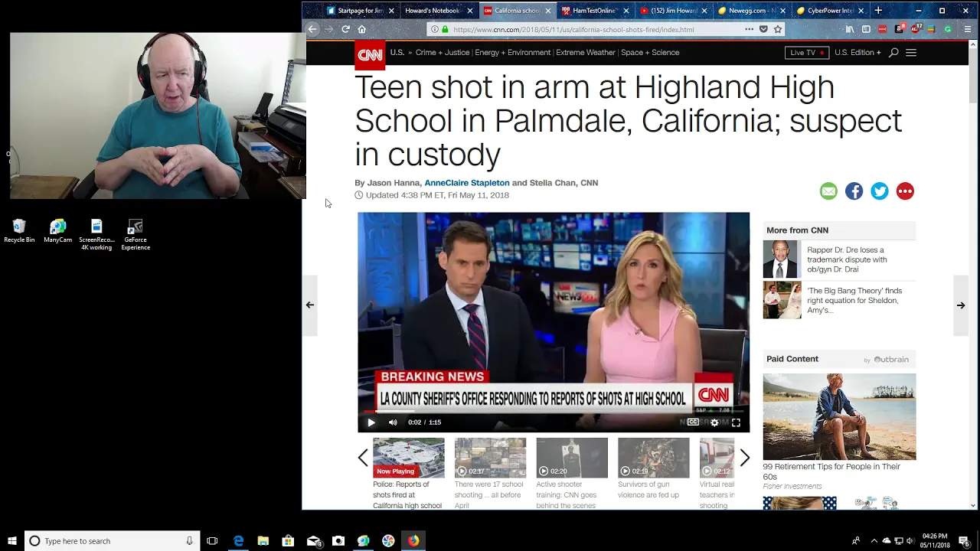Show next video thumbnails carousel arrow

pyautogui.click(x=744, y=458)
